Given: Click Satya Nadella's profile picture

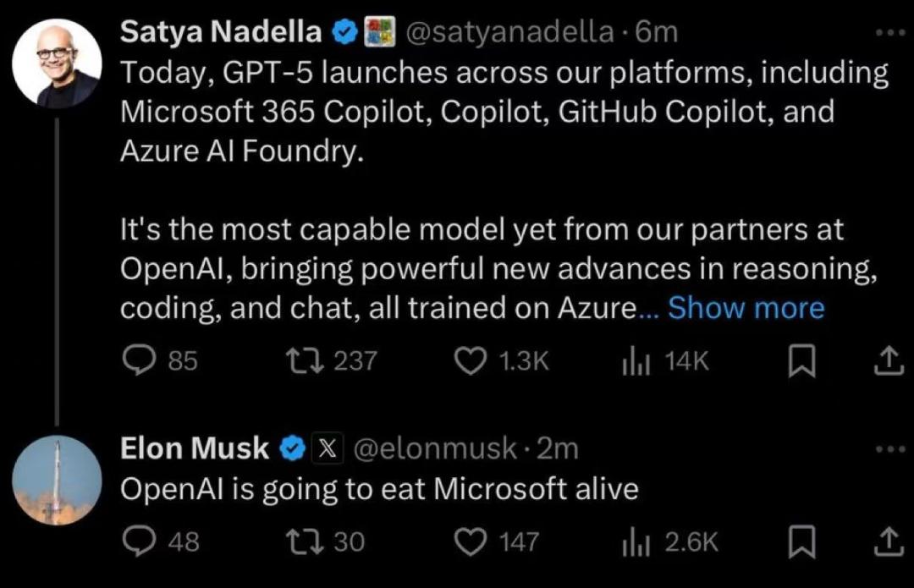Looking at the screenshot, I should 58,66.
